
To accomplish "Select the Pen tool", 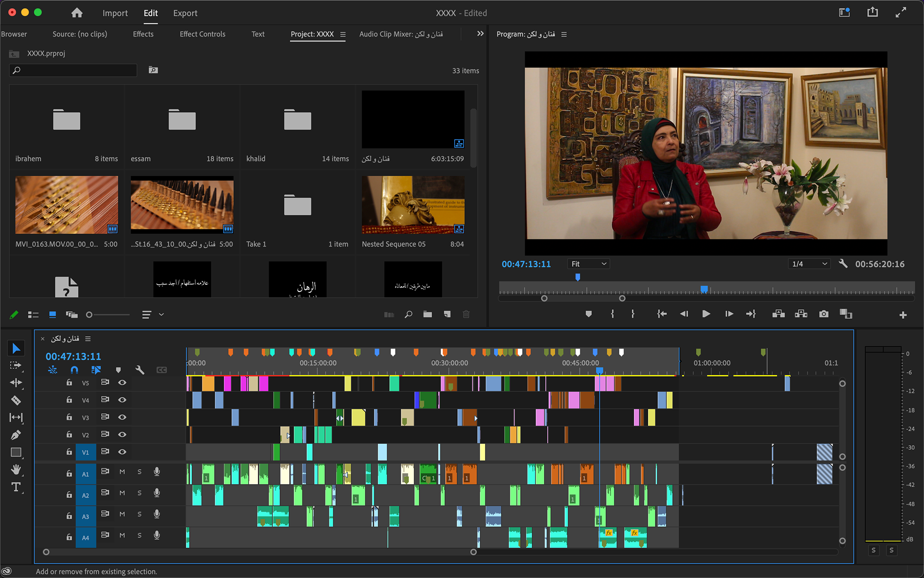I will click(x=16, y=435).
